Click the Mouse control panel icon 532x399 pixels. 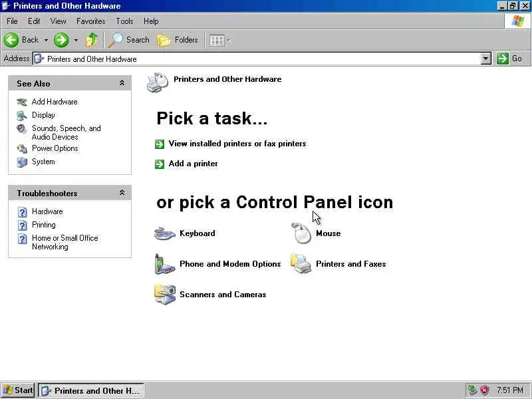point(301,233)
